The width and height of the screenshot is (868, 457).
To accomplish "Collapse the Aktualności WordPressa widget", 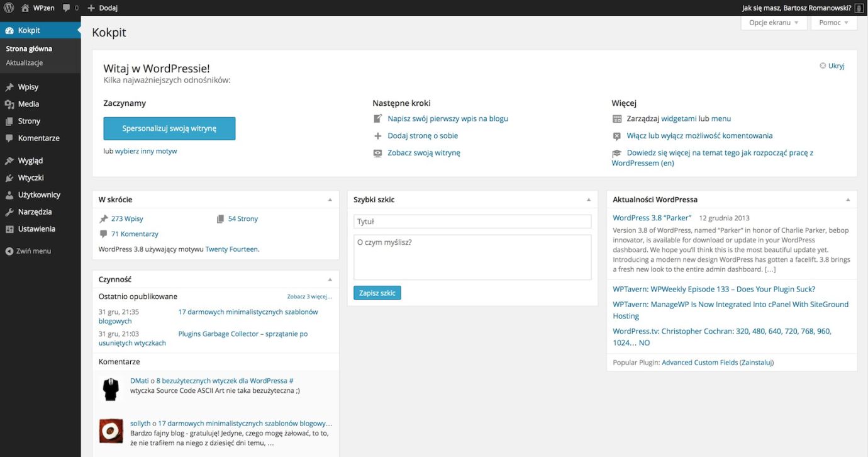I will [848, 200].
